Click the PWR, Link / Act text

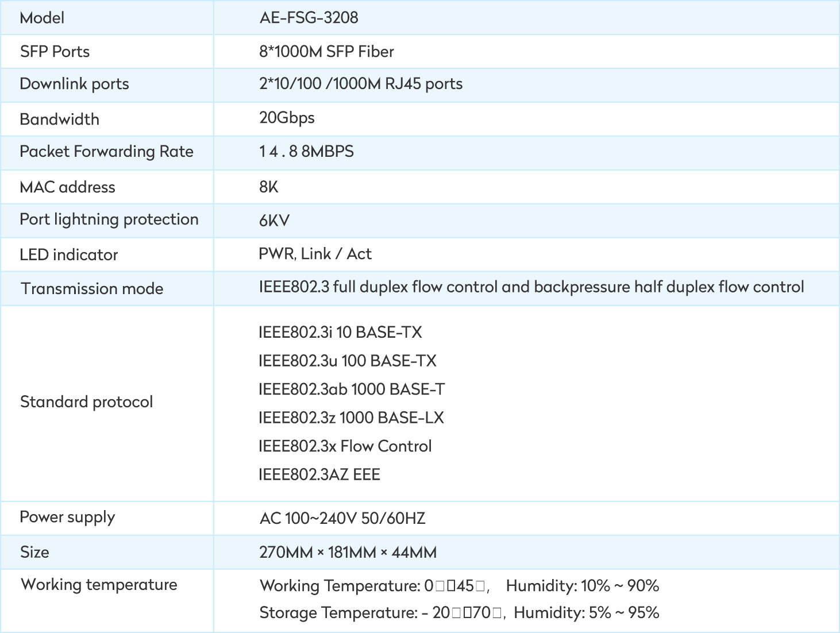(315, 254)
